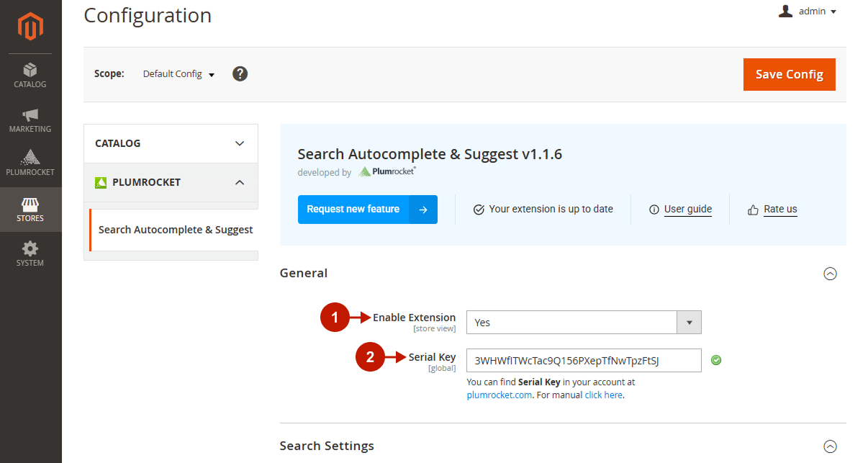This screenshot has width=868, height=463.
Task: Focus the Serial Key input field
Action: (584, 360)
